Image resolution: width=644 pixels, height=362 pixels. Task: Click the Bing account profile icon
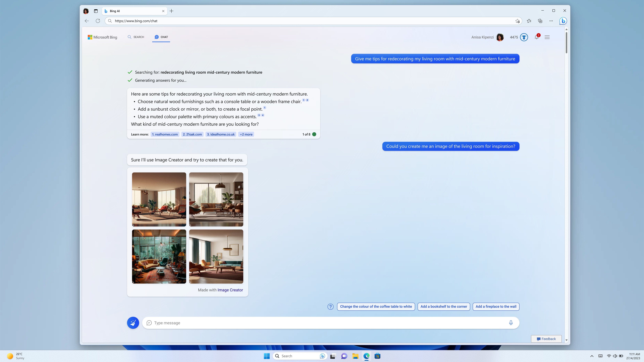point(499,37)
